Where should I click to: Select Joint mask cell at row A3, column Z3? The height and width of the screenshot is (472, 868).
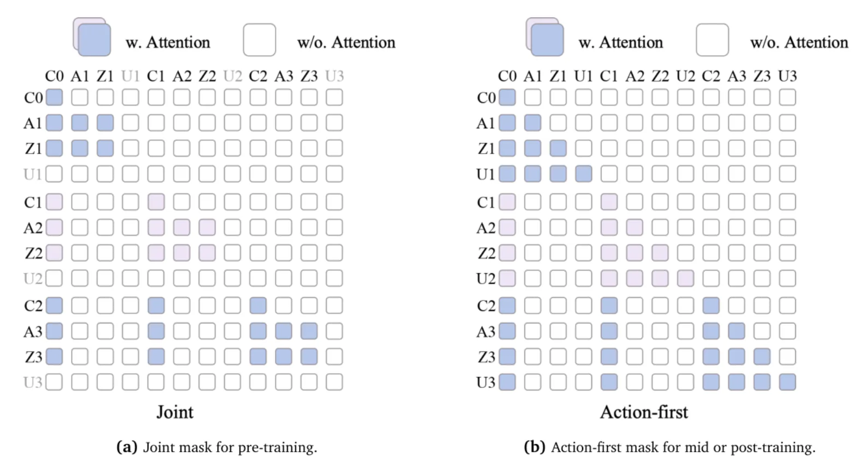tap(309, 331)
